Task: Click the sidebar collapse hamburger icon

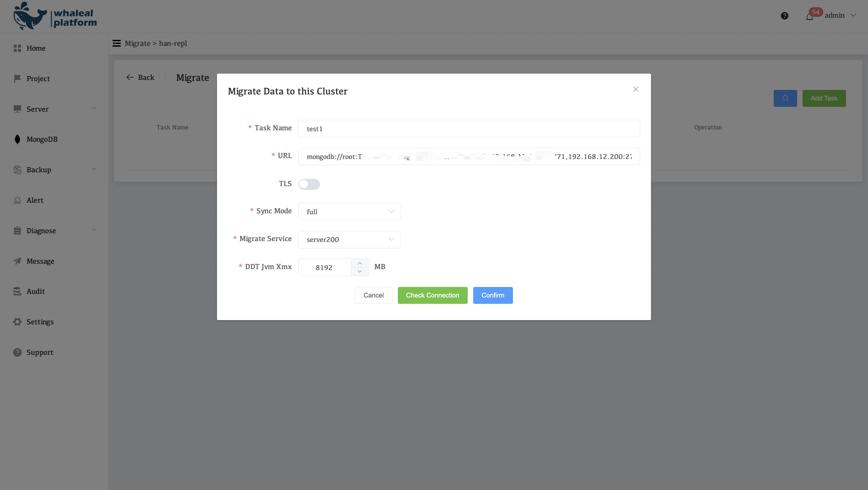Action: pyautogui.click(x=117, y=43)
